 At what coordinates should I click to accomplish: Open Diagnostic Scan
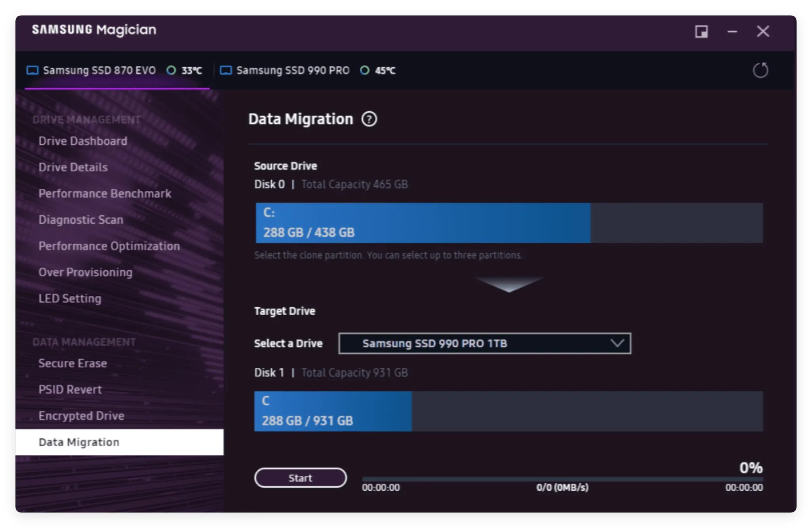[81, 220]
